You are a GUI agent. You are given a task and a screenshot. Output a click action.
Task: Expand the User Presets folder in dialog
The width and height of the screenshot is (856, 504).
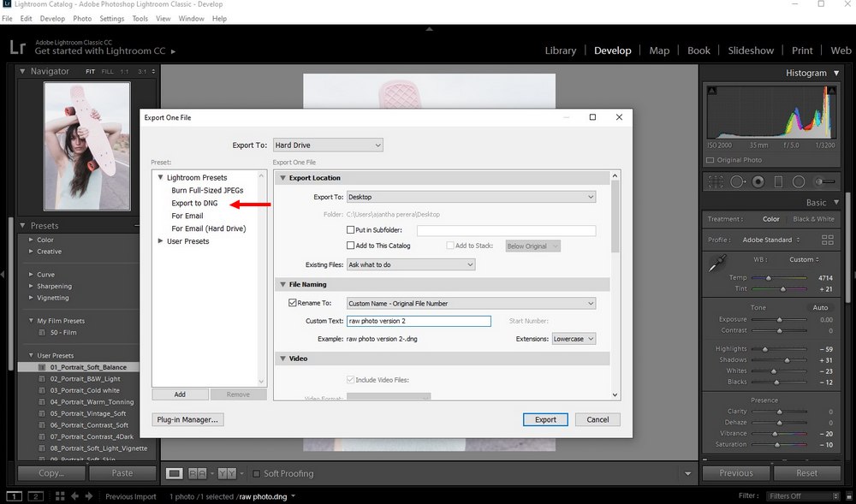tap(161, 241)
